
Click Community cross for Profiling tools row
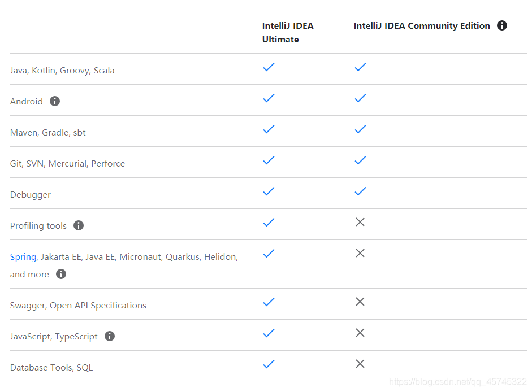[360, 223]
